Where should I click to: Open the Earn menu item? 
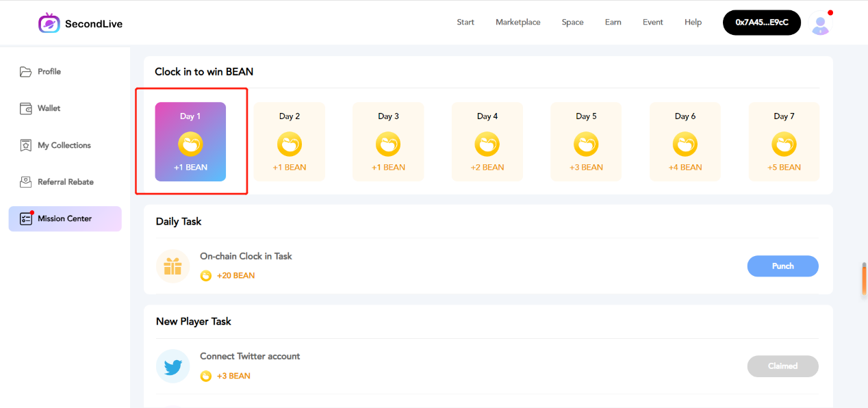pos(613,23)
